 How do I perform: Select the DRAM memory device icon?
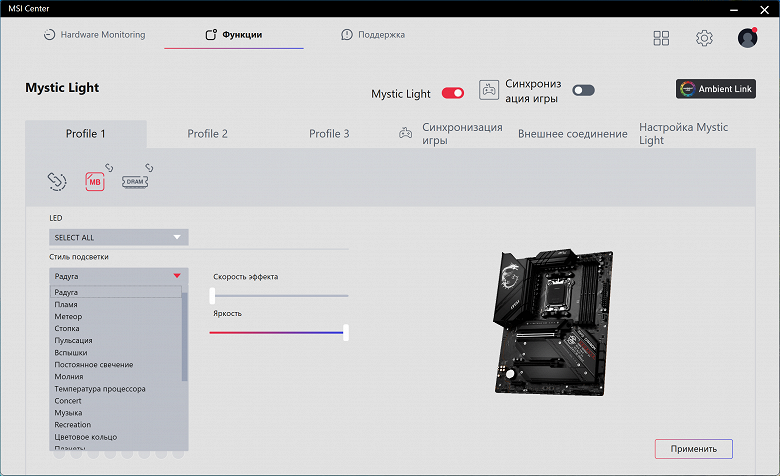click(x=136, y=180)
